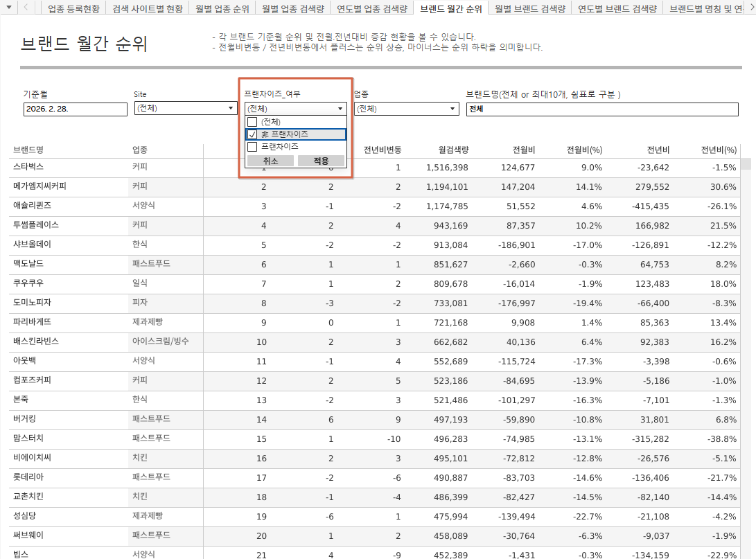Expand the Site filter dropdown
Screen dimensions: 756x559
pyautogui.click(x=231, y=109)
